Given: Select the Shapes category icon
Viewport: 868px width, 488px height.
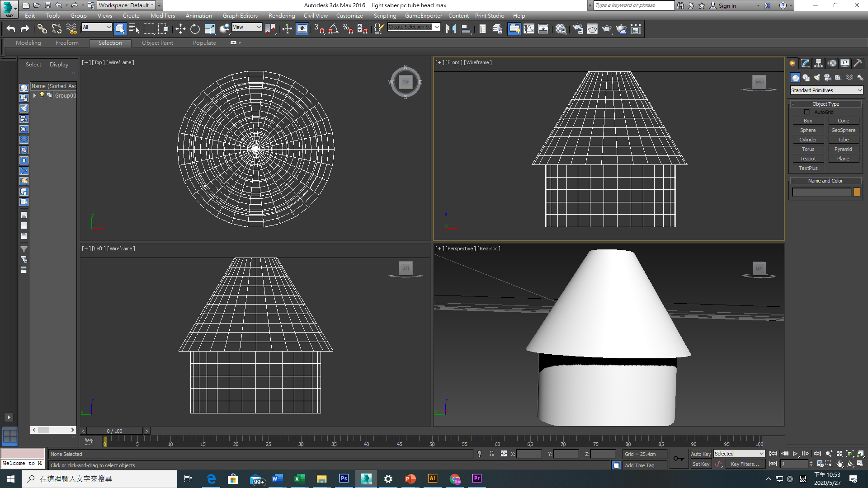Looking at the screenshot, I should [x=806, y=78].
